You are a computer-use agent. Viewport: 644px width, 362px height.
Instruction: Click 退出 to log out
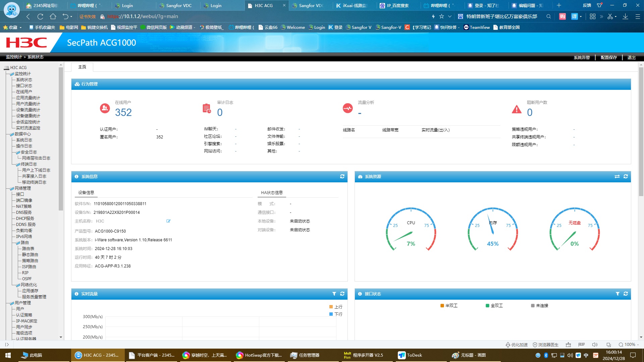631,57
